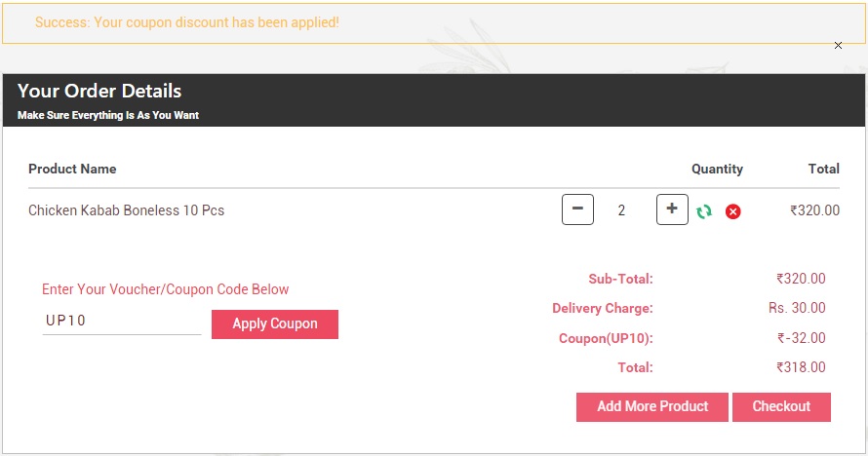Viewport: 868px width, 456px height.
Task: Click the Sub-Total amount ₹320.00
Action: coord(801,279)
